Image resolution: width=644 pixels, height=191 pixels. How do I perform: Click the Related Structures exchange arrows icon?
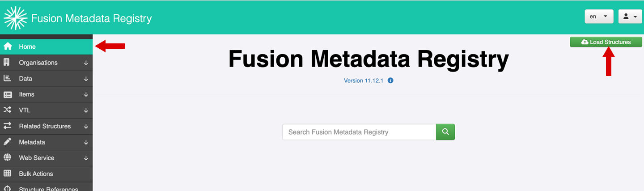click(x=8, y=126)
